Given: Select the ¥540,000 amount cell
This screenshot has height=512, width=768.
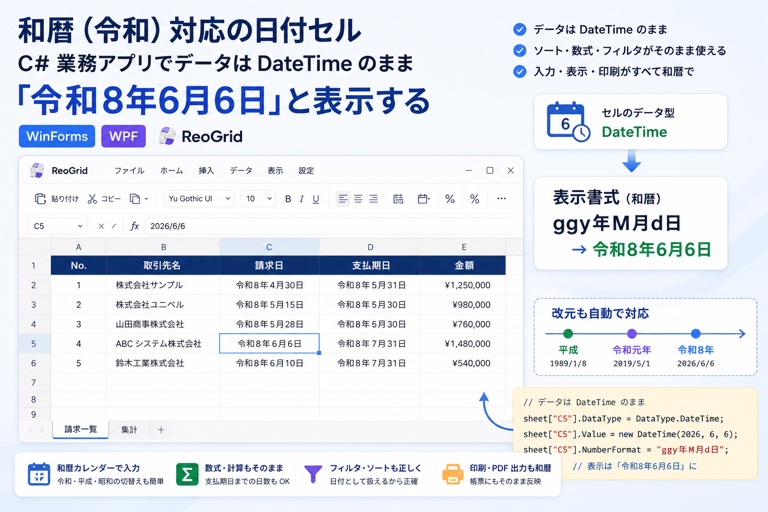Looking at the screenshot, I should coord(463,363).
